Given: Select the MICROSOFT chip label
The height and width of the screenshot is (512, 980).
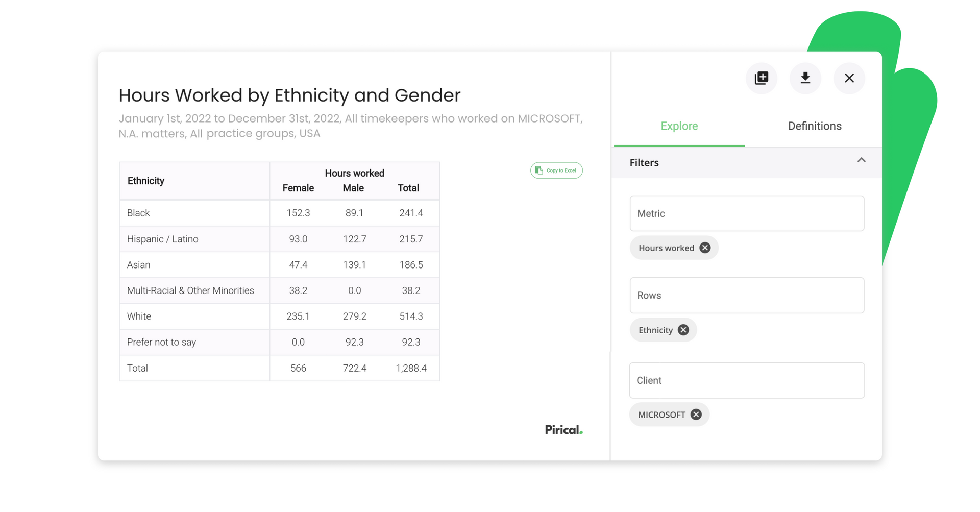Looking at the screenshot, I should pos(662,414).
